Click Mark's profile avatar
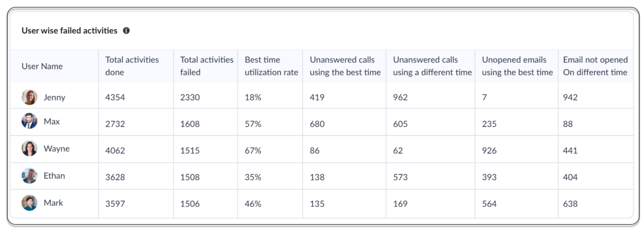The image size is (644, 231). point(29,203)
